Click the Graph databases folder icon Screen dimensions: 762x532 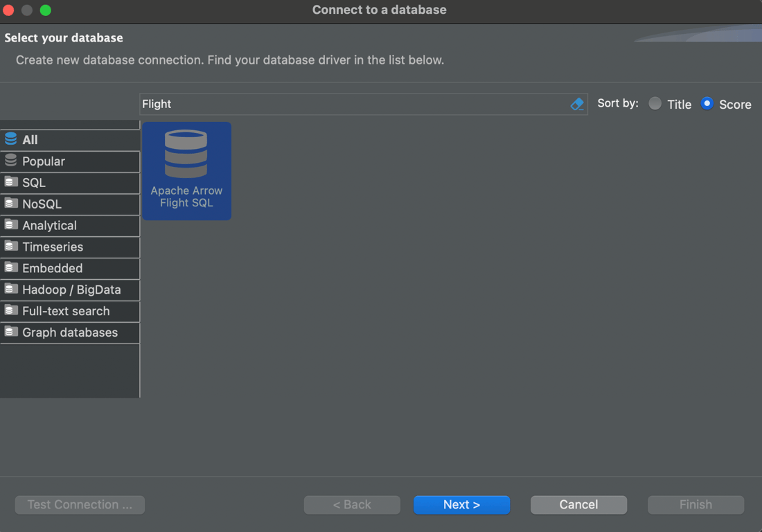tap(10, 331)
